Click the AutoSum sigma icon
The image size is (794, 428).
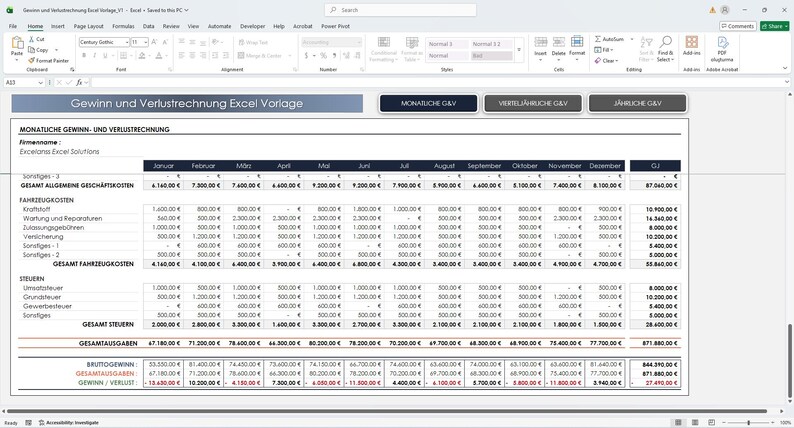pyautogui.click(x=598, y=39)
